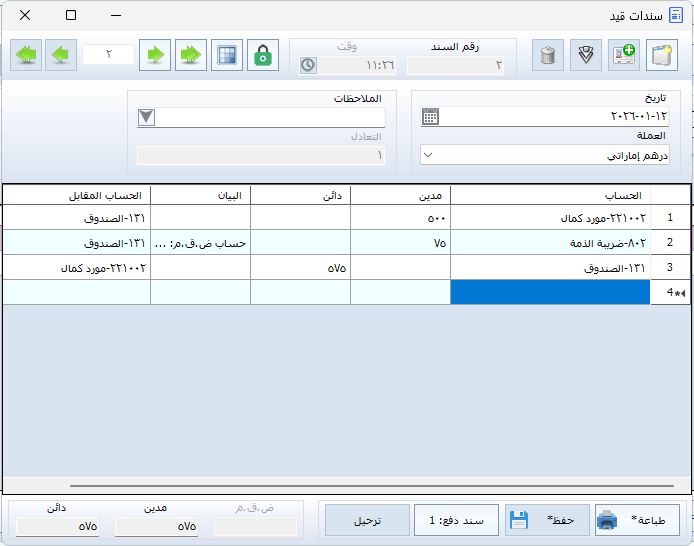Select the highlighted account cell in row 4
The height and width of the screenshot is (546, 694).
550,292
